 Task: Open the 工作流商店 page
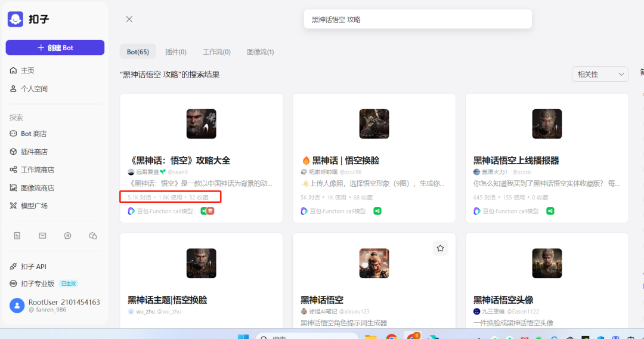pyautogui.click(x=32, y=169)
